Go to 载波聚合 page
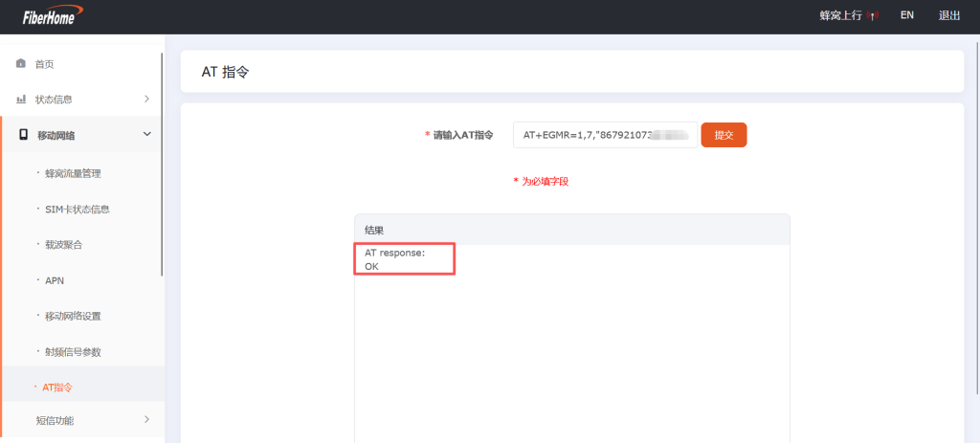This screenshot has width=980, height=443. point(63,245)
